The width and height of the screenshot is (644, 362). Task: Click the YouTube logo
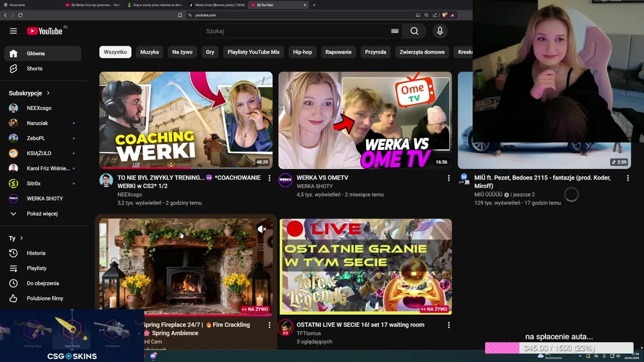[45, 31]
